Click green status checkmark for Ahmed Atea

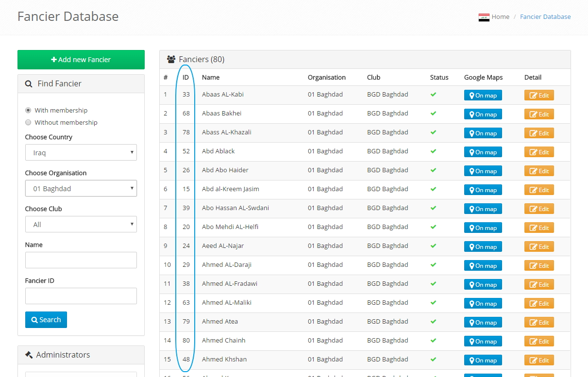433,322
